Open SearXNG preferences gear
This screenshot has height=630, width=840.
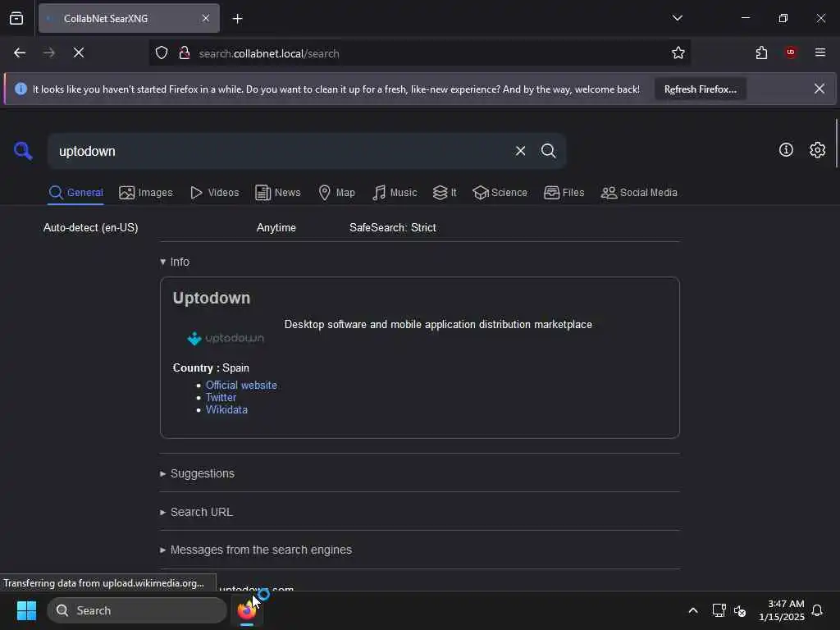[817, 150]
